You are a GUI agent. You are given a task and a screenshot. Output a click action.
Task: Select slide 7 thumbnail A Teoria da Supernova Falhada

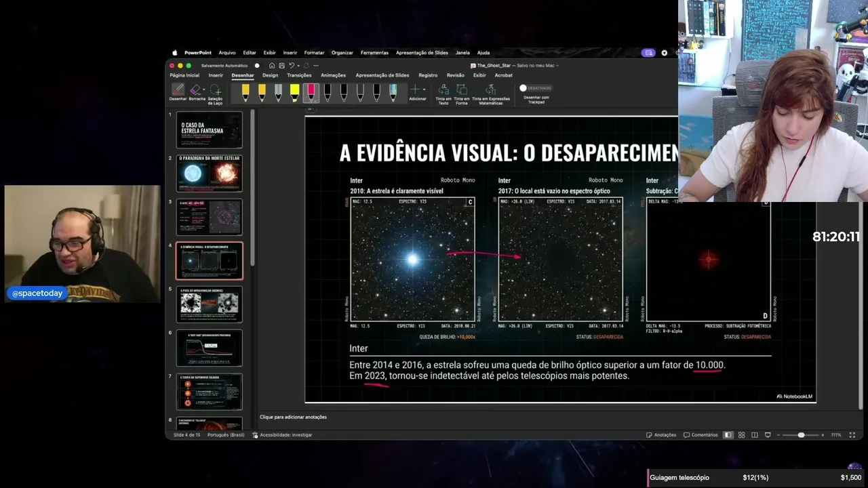point(209,392)
